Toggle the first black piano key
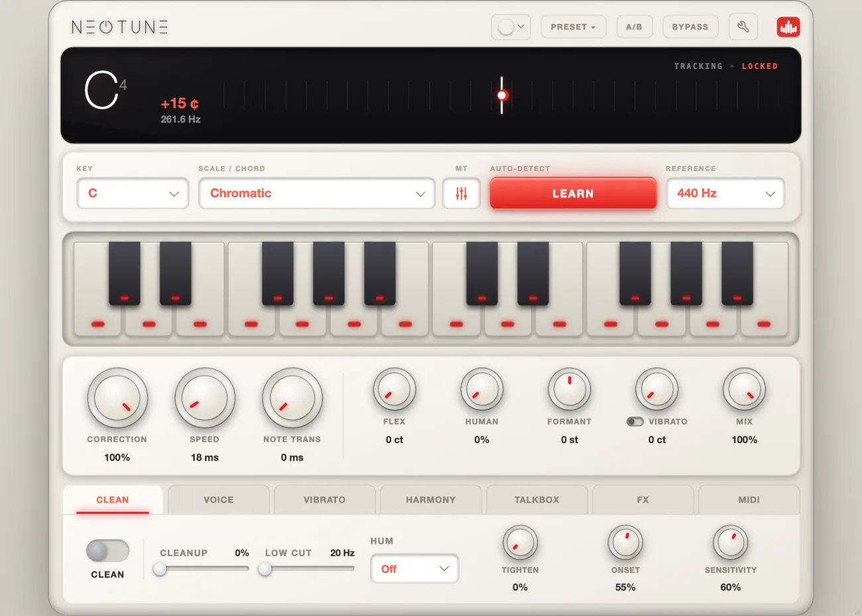 125,273
